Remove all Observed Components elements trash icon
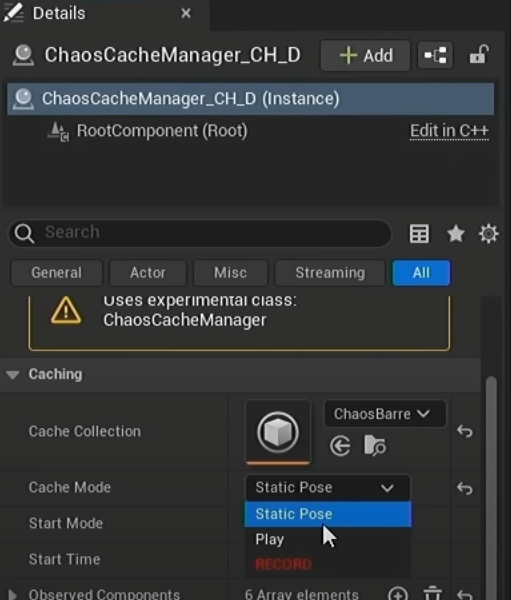 tap(433, 594)
